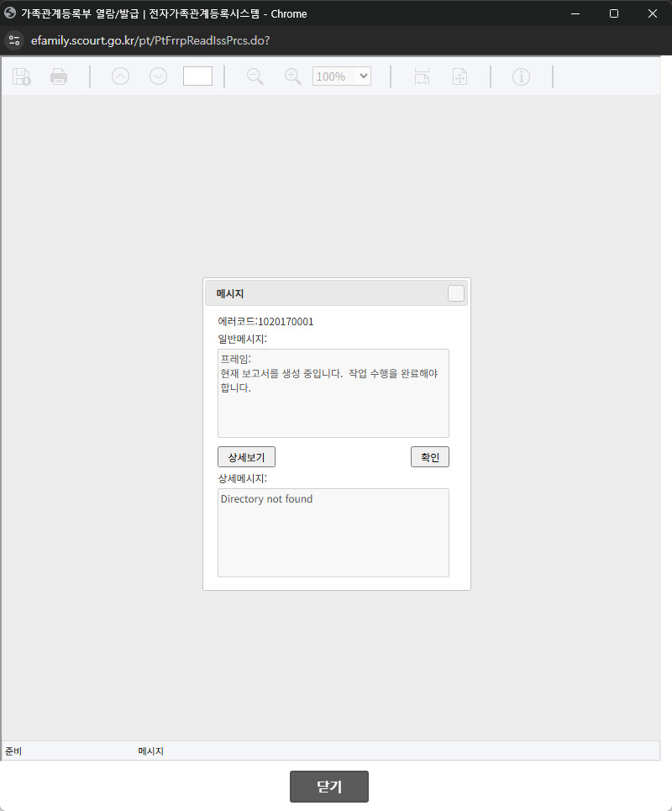This screenshot has width=672, height=811.
Task: Click the printer icon in the toolbar
Action: click(x=59, y=76)
